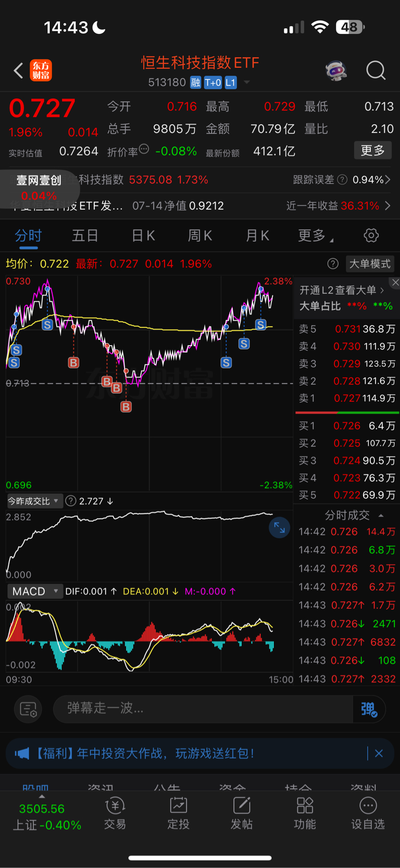Tap the T+0 badge
Screen dimensions: 400x868
coord(213,82)
